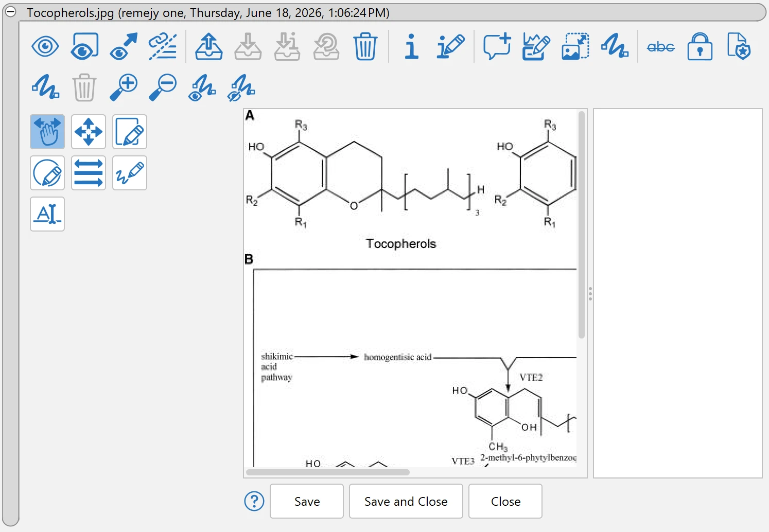
Task: Click the splitter handle dots between panels
Action: (590, 294)
